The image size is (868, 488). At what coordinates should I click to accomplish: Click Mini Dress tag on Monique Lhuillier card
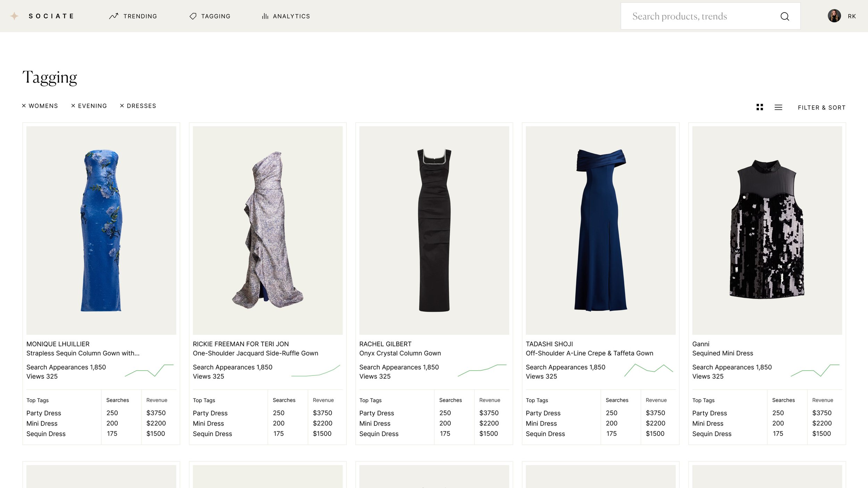click(x=42, y=423)
